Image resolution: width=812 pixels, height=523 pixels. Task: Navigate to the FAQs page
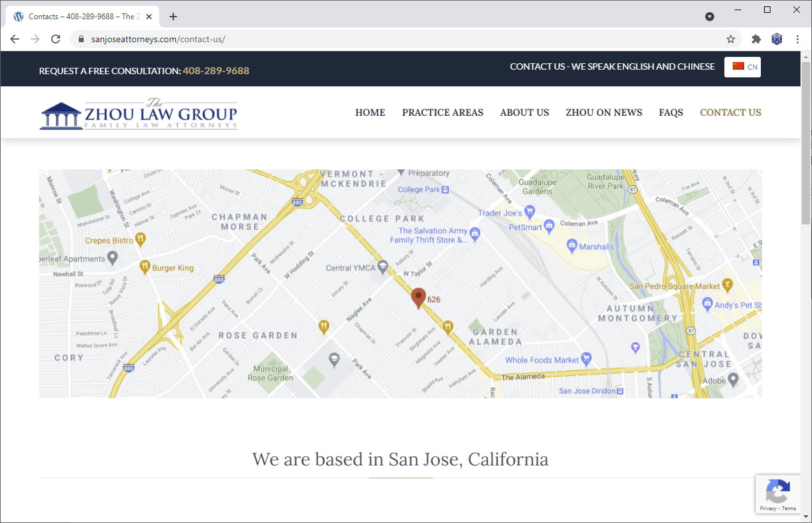671,113
